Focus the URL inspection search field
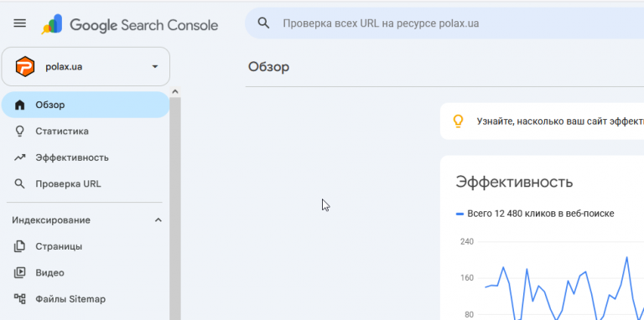This screenshot has width=644, height=320. [x=444, y=23]
